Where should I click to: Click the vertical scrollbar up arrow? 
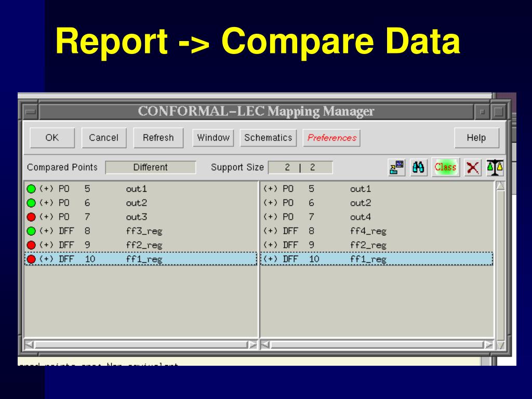(500, 186)
